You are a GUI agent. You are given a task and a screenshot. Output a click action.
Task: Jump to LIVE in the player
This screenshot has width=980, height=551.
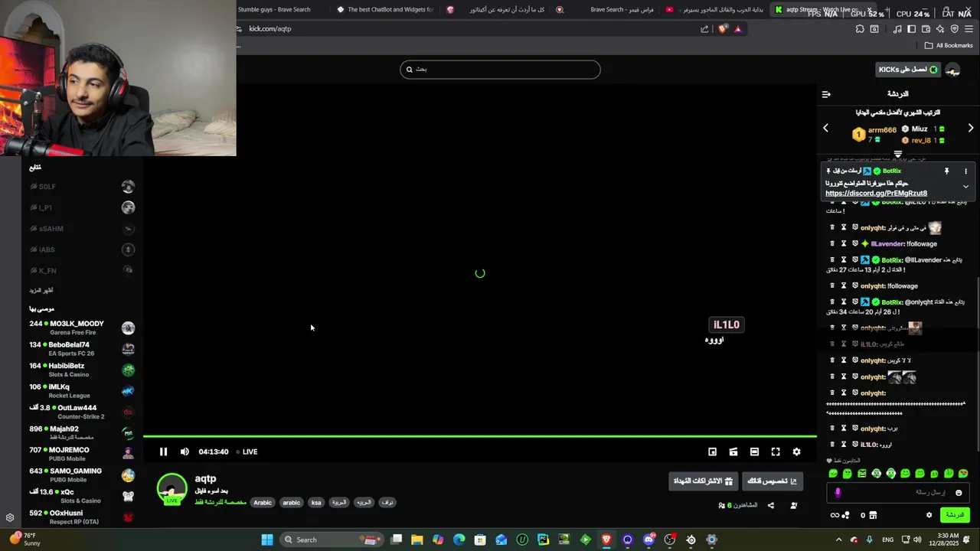pyautogui.click(x=247, y=452)
